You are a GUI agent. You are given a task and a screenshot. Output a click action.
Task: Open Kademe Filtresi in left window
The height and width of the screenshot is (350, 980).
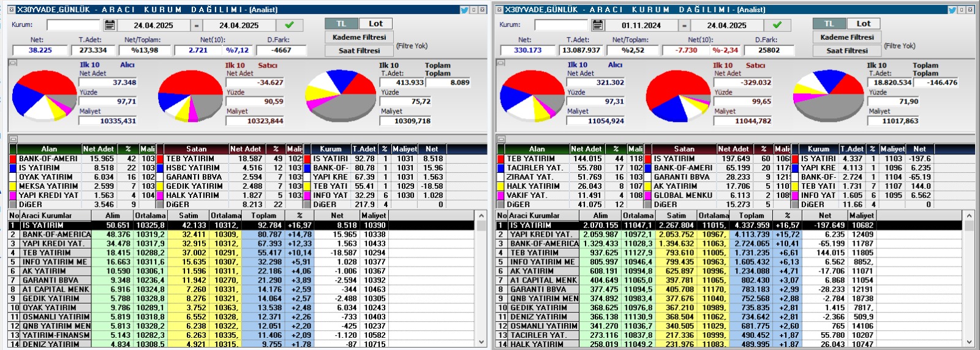[x=360, y=37]
